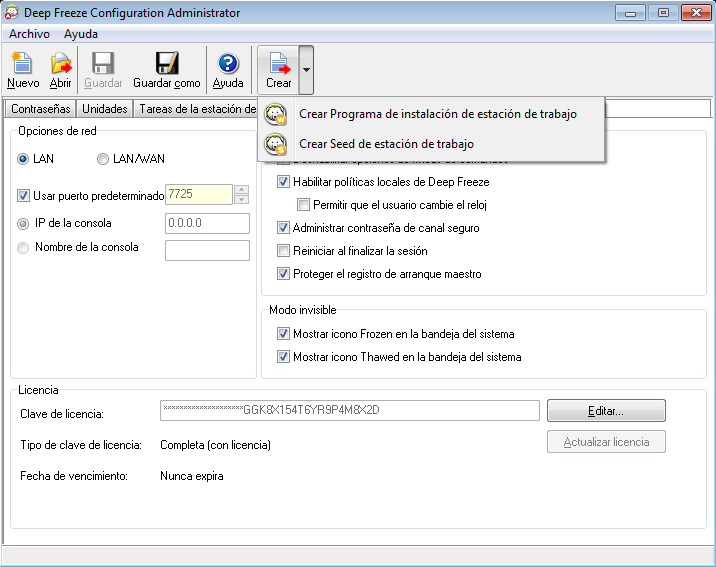The width and height of the screenshot is (716, 567).
Task: Click the console IP field 0.0.0.0
Action: coord(207,223)
